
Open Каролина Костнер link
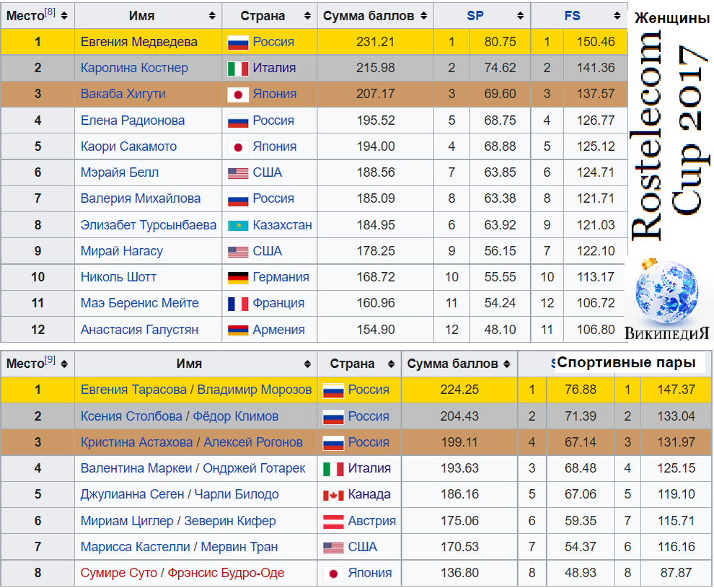pos(134,68)
